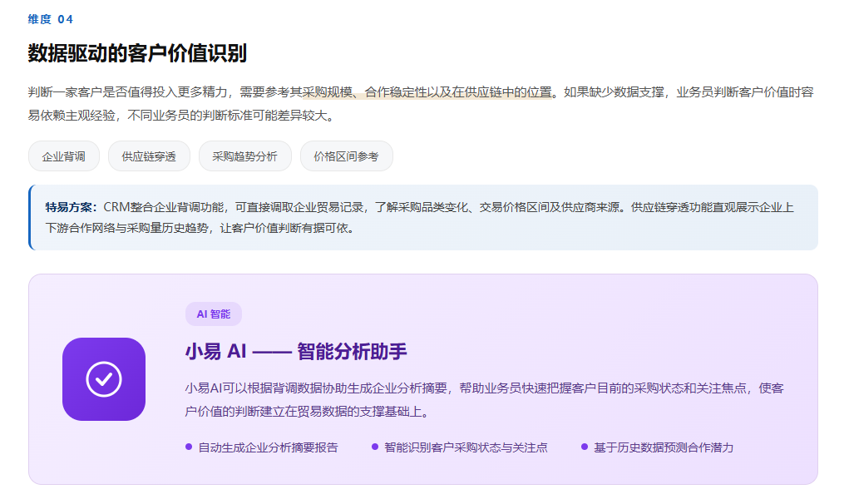Select the 企业背调 tag pill
This screenshot has height=504, width=844.
(63, 156)
